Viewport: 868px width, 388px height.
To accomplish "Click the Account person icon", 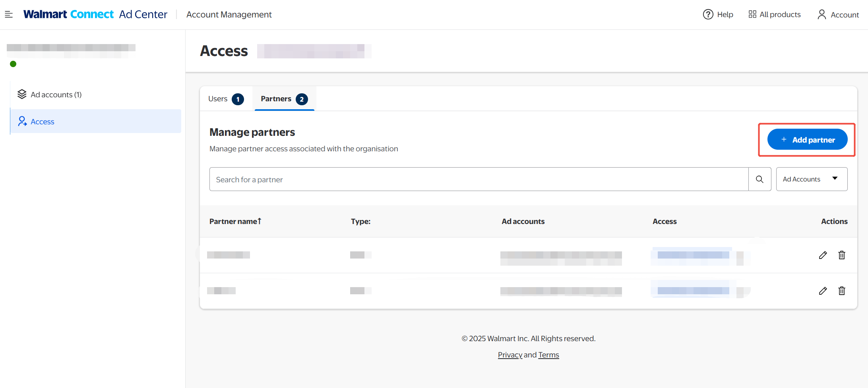I will [x=821, y=15].
